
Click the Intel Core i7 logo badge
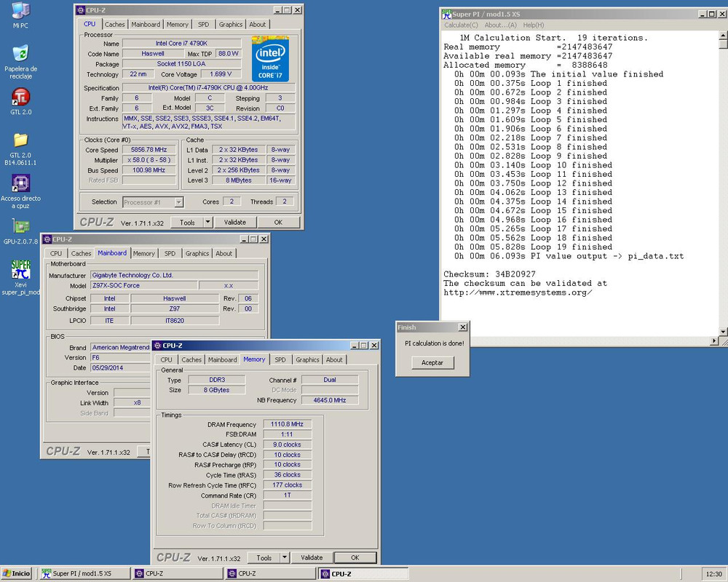tap(270, 59)
